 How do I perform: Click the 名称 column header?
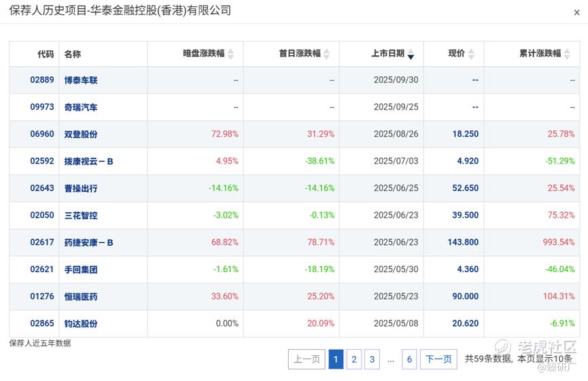click(72, 54)
